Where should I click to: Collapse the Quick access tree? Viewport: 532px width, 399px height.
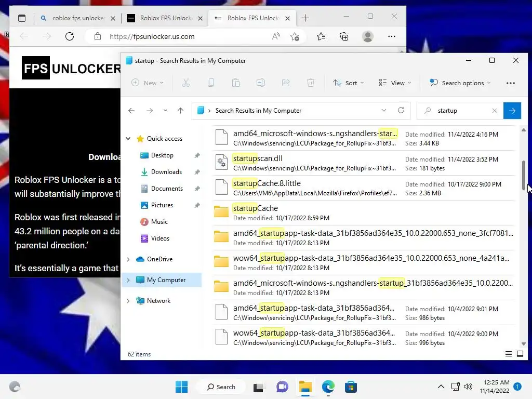pos(128,138)
